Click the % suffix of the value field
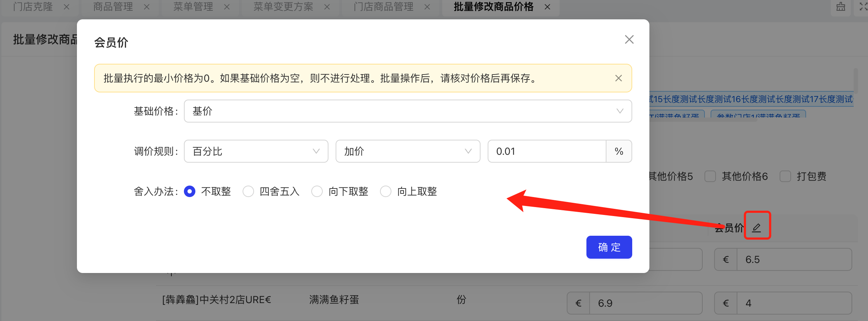The width and height of the screenshot is (868, 321). coord(619,151)
